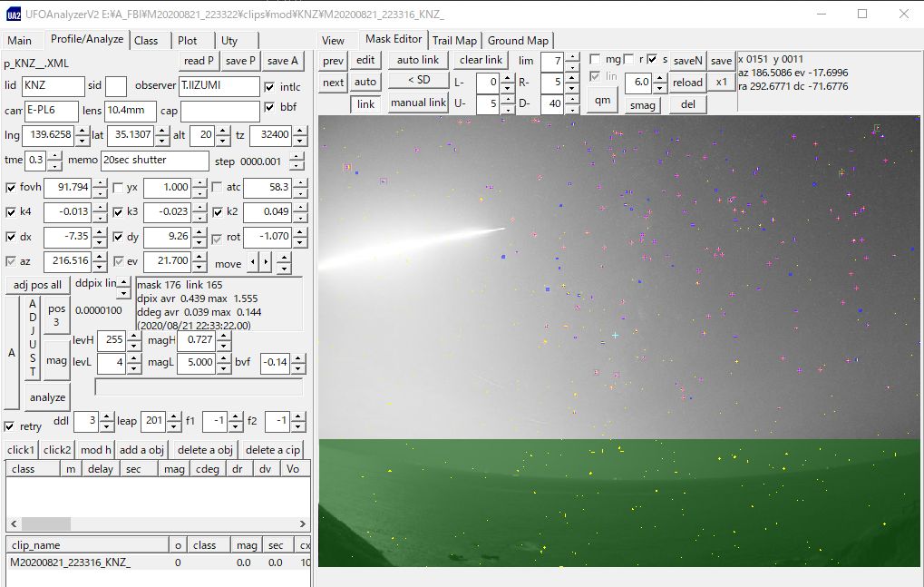Open the Ground Map tab

coord(518,40)
